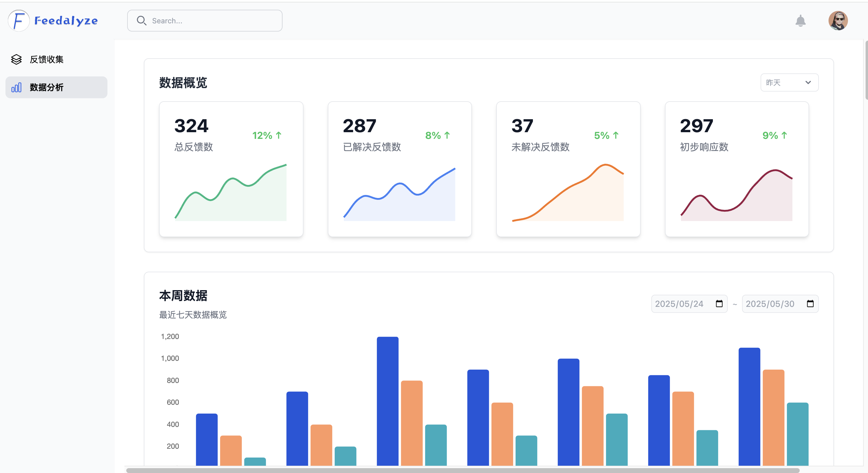Click the 2025/05/24 start date field
Image resolution: width=868 pixels, height=473 pixels.
[x=679, y=304]
